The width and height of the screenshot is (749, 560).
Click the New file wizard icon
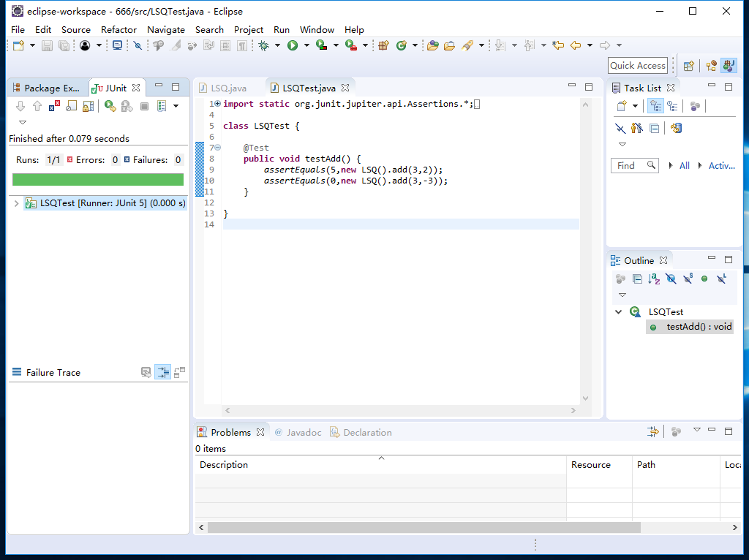tap(18, 45)
